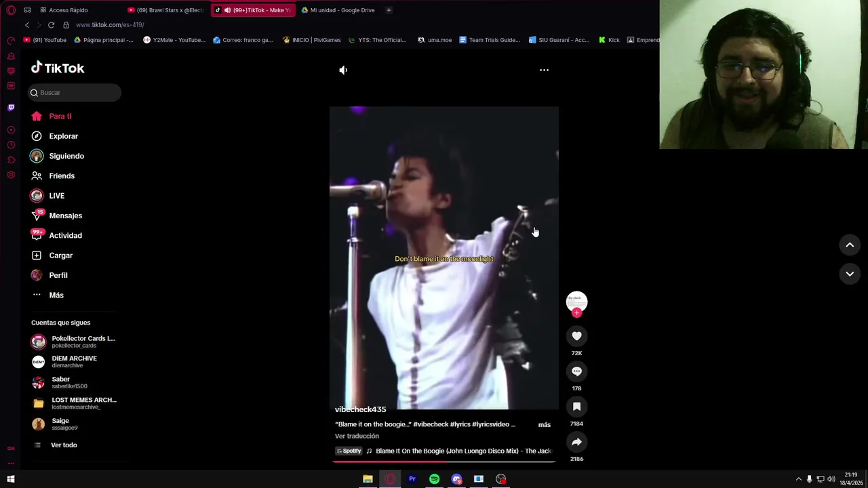
Task: Open a new browser tab with plus
Action: tap(389, 10)
